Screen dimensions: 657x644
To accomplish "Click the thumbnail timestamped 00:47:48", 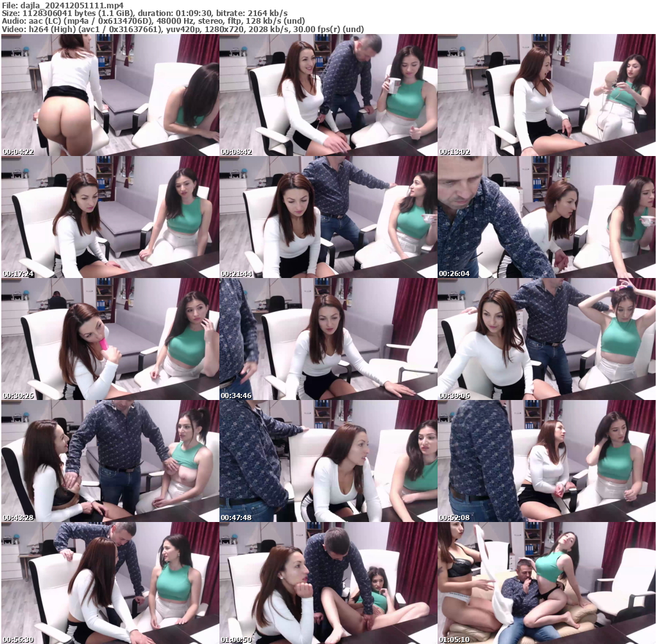I will pyautogui.click(x=328, y=461).
